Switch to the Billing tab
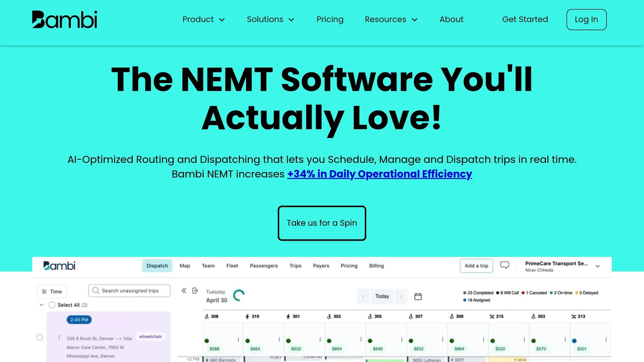The height and width of the screenshot is (362, 644). click(376, 266)
